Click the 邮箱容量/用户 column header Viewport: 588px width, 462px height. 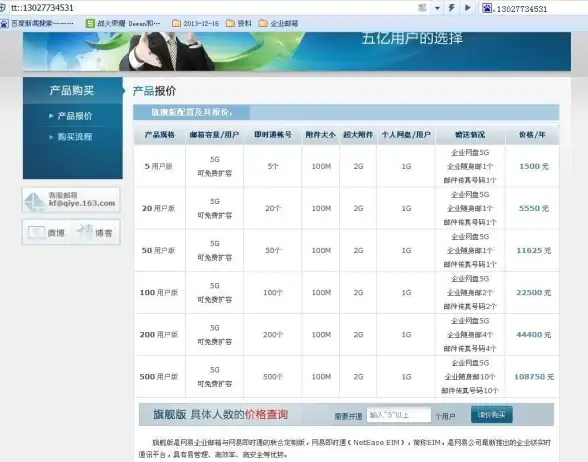(214, 135)
